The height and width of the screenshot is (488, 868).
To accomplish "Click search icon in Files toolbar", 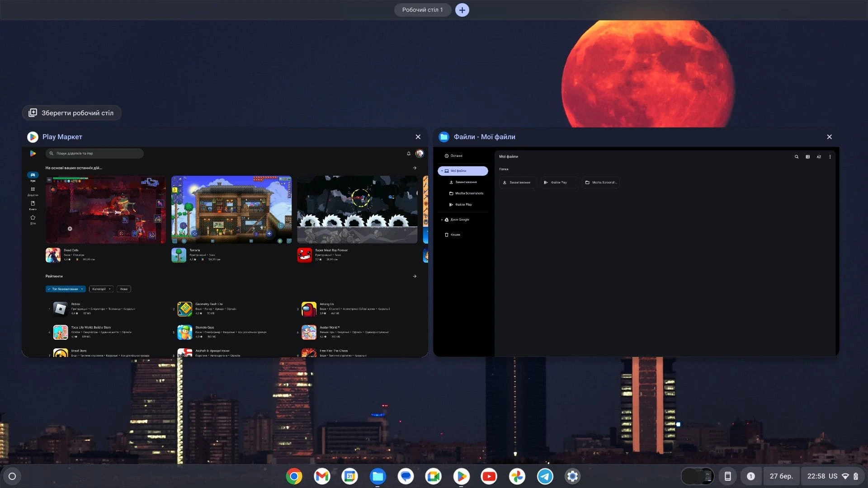I will [797, 157].
